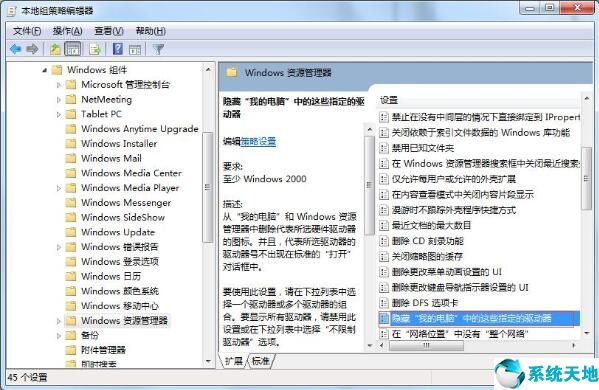Click the policy icon beside 删除 DFS 选项卡
Screen dimensions: 599x390
pyautogui.click(x=384, y=303)
